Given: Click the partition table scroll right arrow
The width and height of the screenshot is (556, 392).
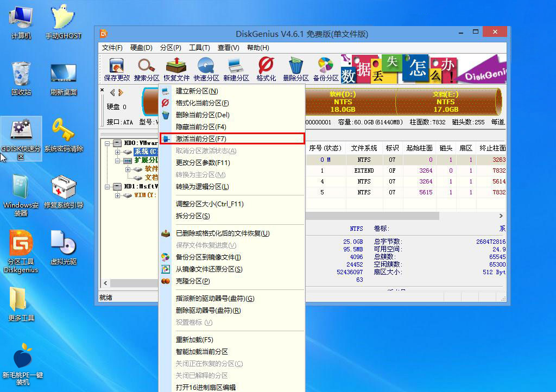Looking at the screenshot, I should pyautogui.click(x=501, y=216).
